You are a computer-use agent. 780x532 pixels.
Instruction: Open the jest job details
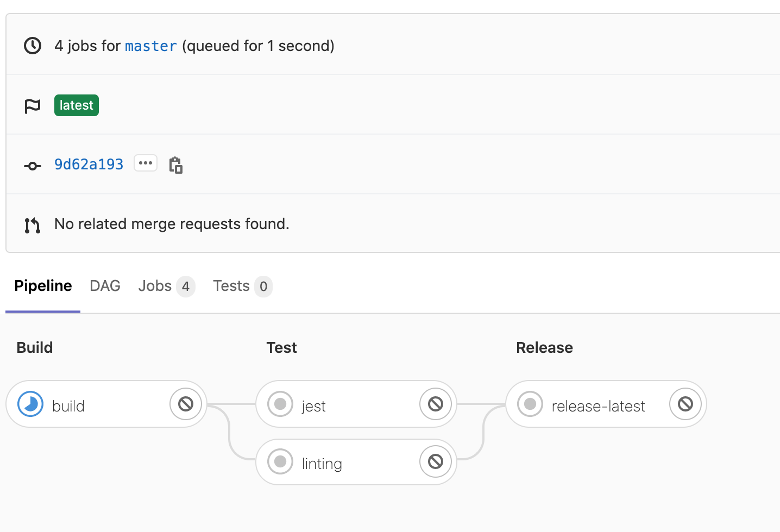point(314,406)
